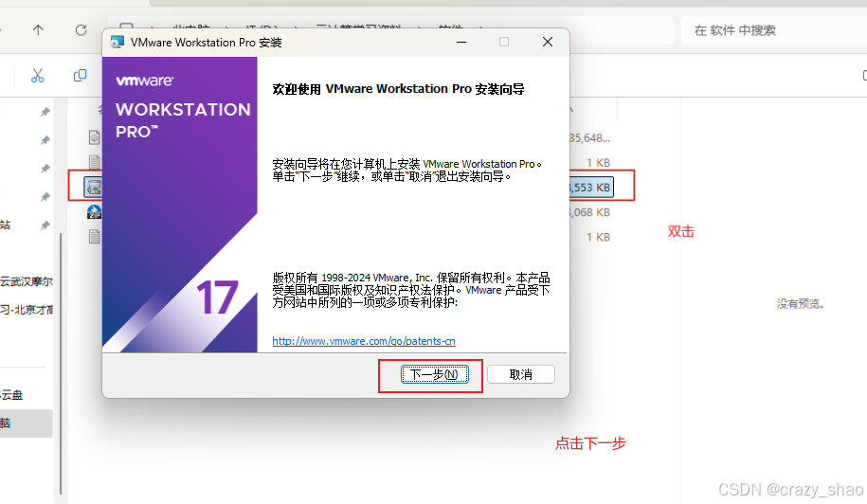
Task: Click the ,068 KB size cell
Action: pos(590,212)
